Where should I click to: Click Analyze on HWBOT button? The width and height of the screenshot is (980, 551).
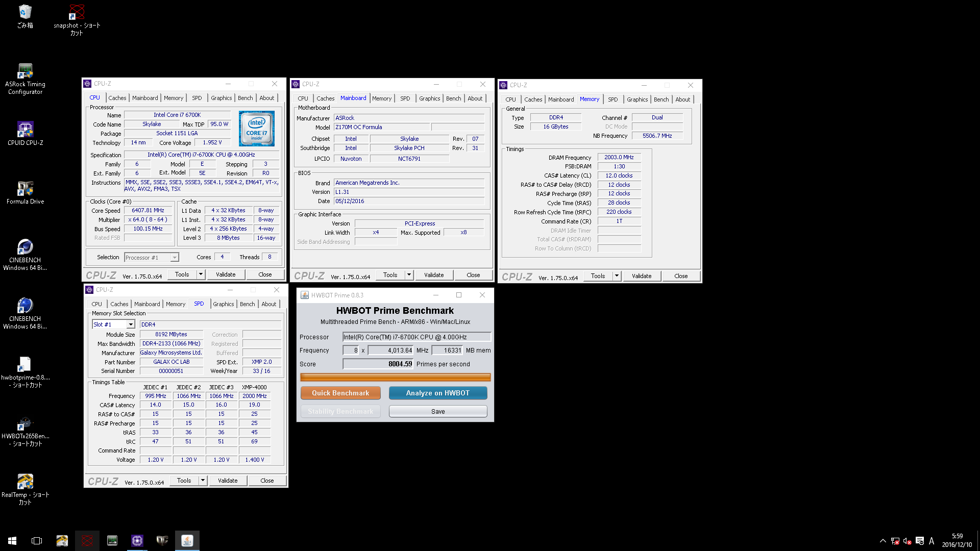pyautogui.click(x=438, y=393)
